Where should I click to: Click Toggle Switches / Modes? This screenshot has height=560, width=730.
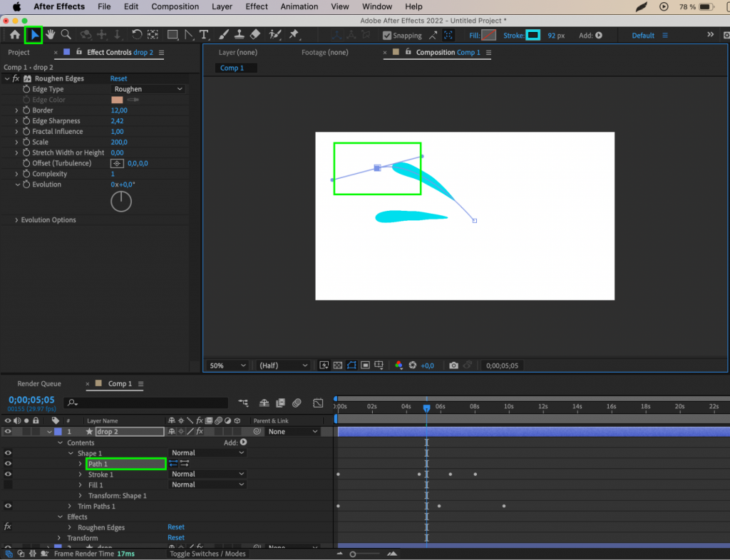pyautogui.click(x=207, y=554)
